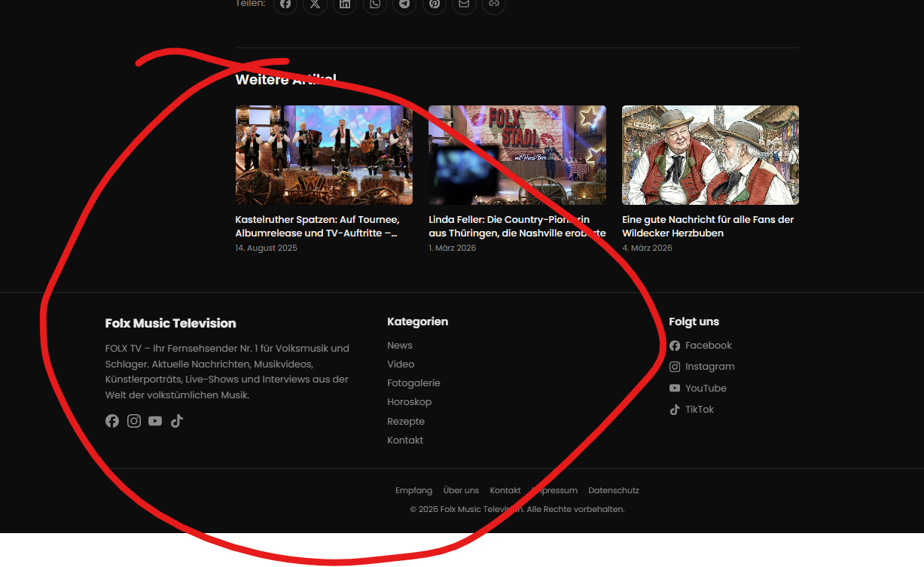Image resolution: width=924 pixels, height=567 pixels.
Task: Open Über uns footer link
Action: pyautogui.click(x=461, y=490)
